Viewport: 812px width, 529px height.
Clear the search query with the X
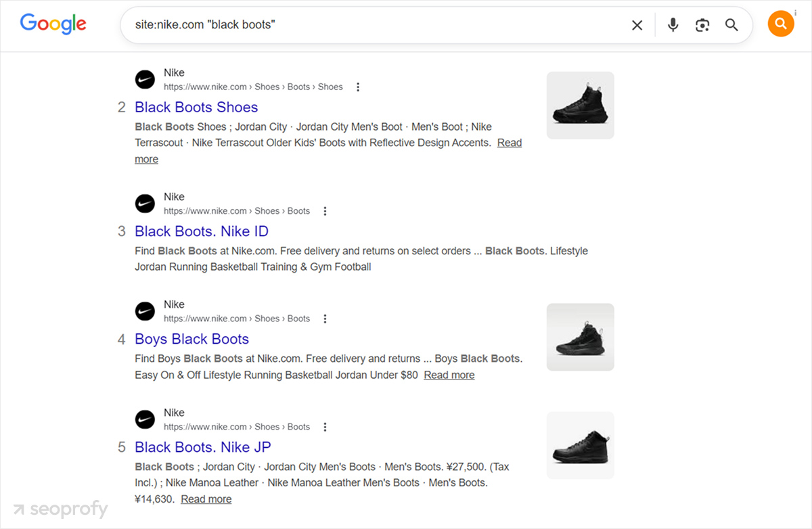point(637,24)
